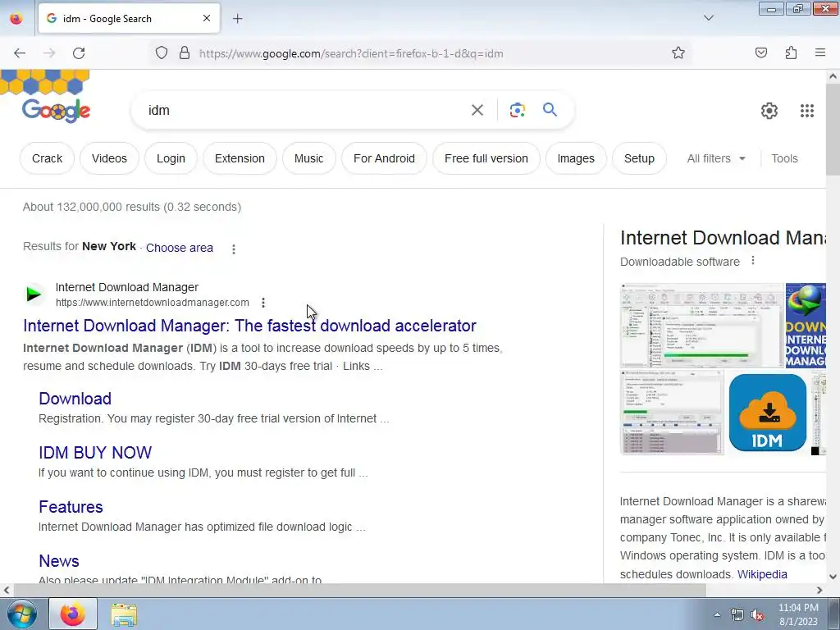
Task: Select the Crack filter chip
Action: [47, 158]
